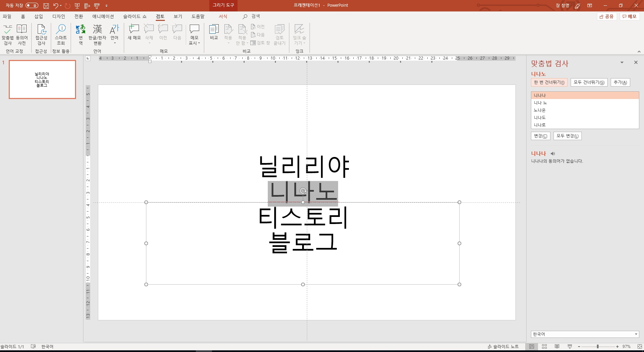Viewport: 644px width, 352px height.
Task: Click the tab stop selector at ruler corner
Action: (x=88, y=58)
